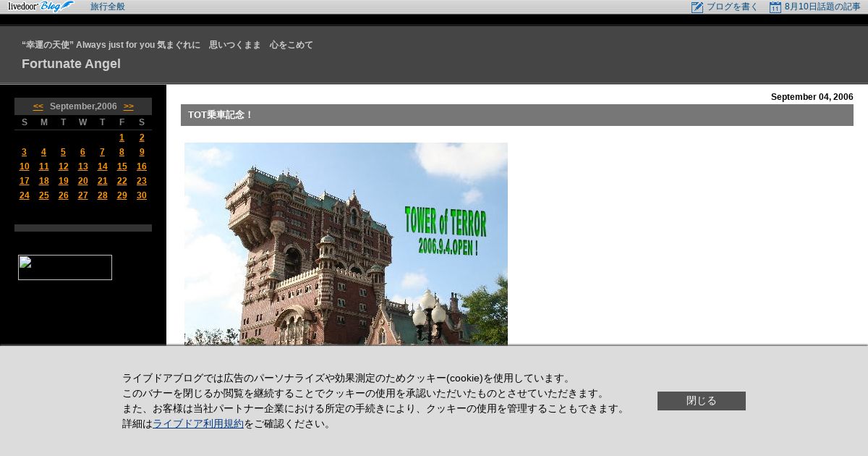The width and height of the screenshot is (868, 456).
Task: Go to next month in the calendar
Action: [x=129, y=106]
